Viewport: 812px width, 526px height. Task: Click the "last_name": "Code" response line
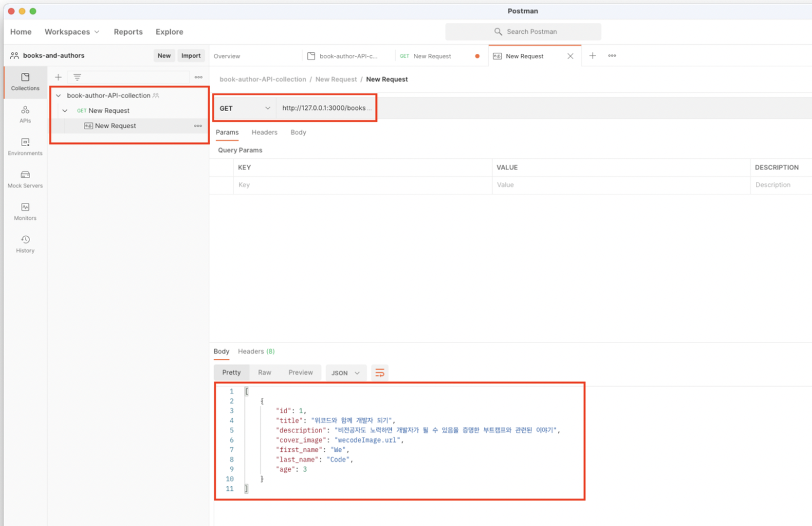tap(314, 460)
